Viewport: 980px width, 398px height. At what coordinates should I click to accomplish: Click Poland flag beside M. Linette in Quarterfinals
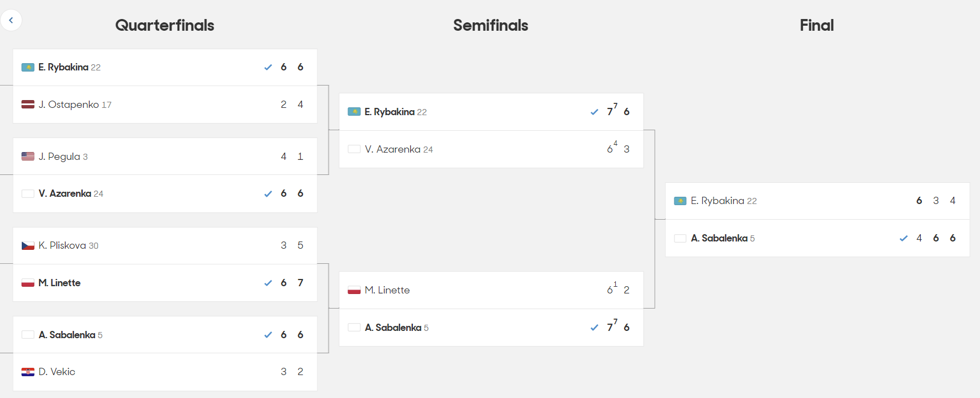(x=28, y=283)
